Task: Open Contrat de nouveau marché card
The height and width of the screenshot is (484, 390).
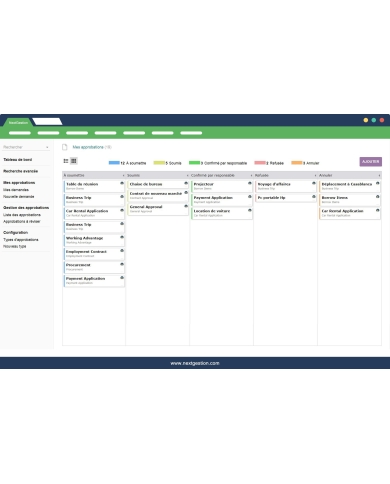Action: pyautogui.click(x=158, y=195)
